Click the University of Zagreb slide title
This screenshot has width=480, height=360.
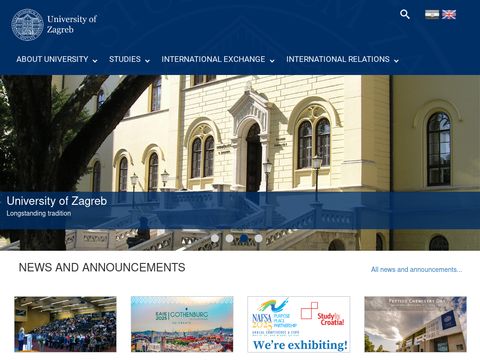(x=57, y=201)
